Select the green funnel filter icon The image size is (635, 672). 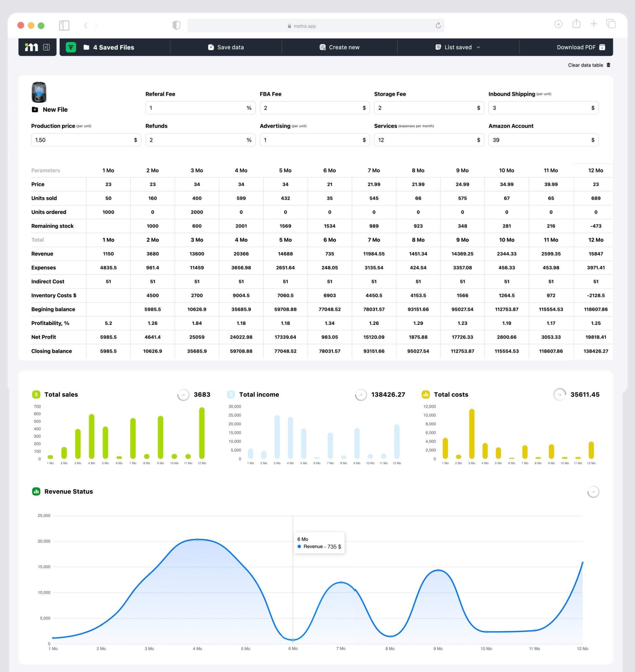click(70, 47)
